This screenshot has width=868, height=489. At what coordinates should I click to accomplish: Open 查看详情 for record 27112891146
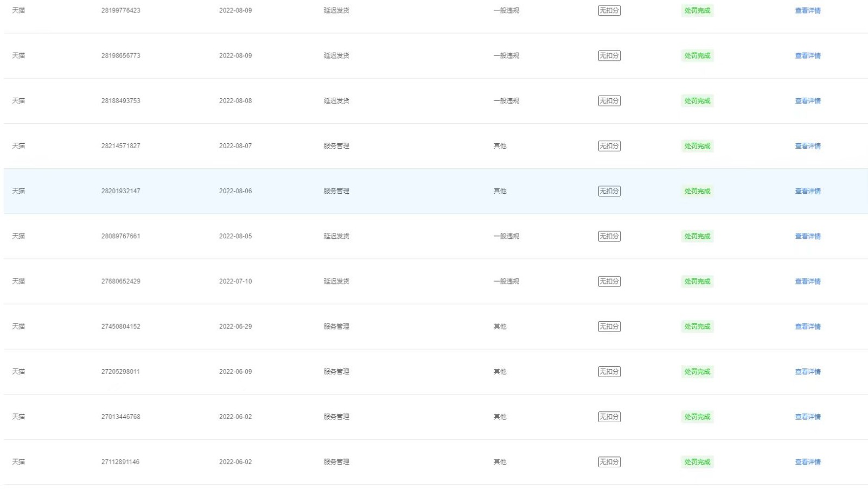click(807, 462)
